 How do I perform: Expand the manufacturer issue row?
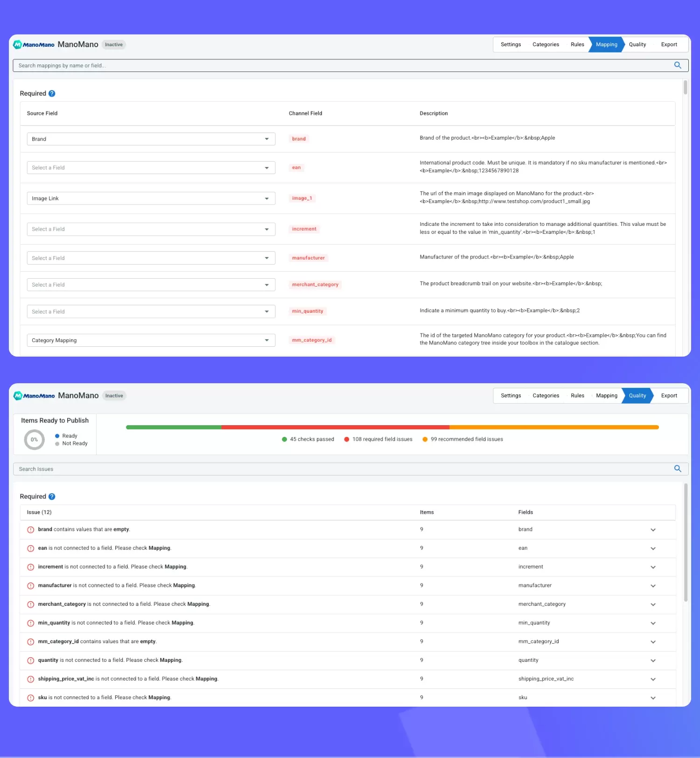(x=653, y=586)
